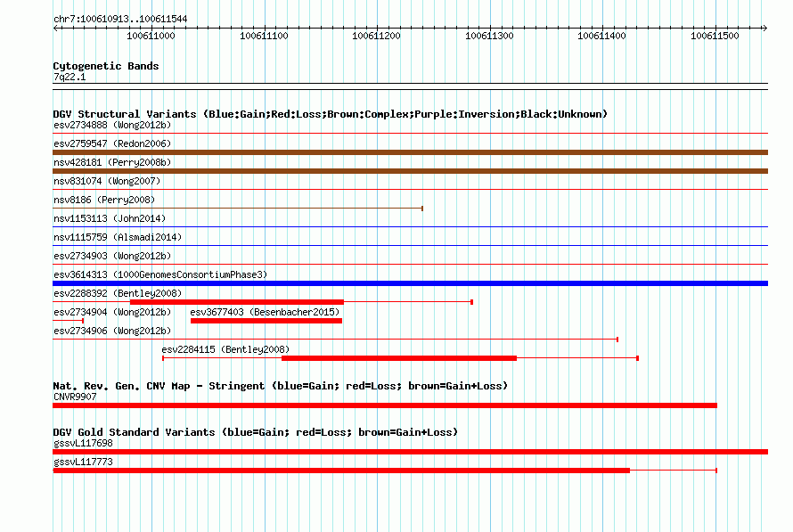Open the DGV Structural Variants track heading
793x532 pixels.
[x=331, y=114]
